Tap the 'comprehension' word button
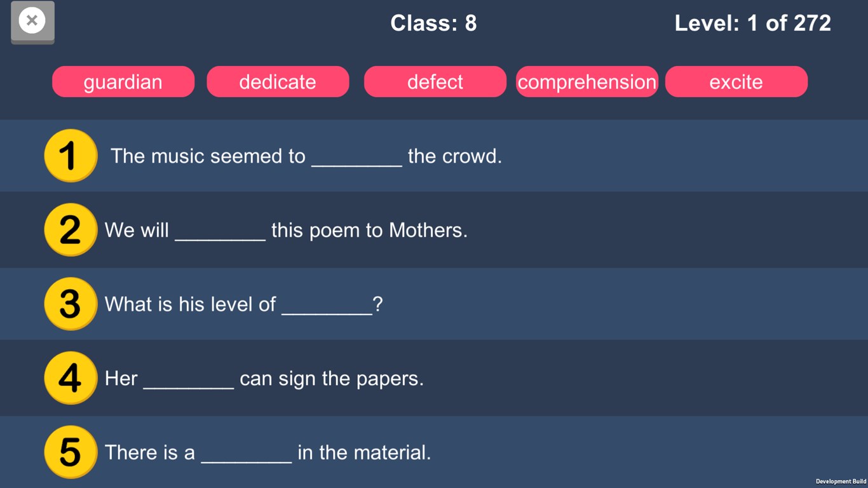The image size is (868, 488). point(587,82)
